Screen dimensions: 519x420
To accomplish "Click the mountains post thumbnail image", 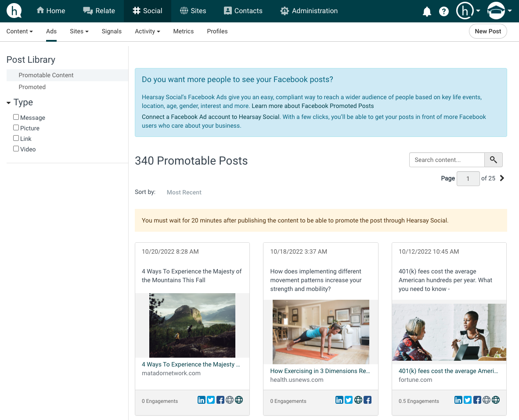I will coord(192,325).
